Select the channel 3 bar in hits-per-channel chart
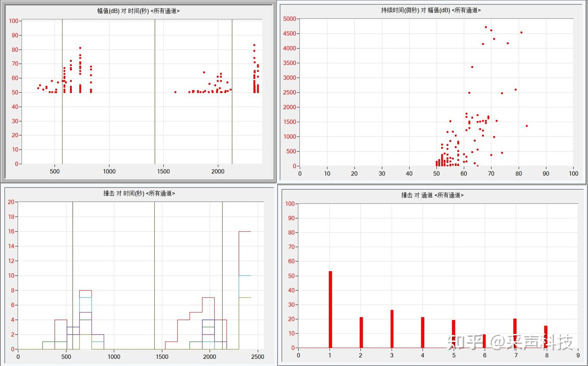This screenshot has width=588, height=366. tap(392, 329)
